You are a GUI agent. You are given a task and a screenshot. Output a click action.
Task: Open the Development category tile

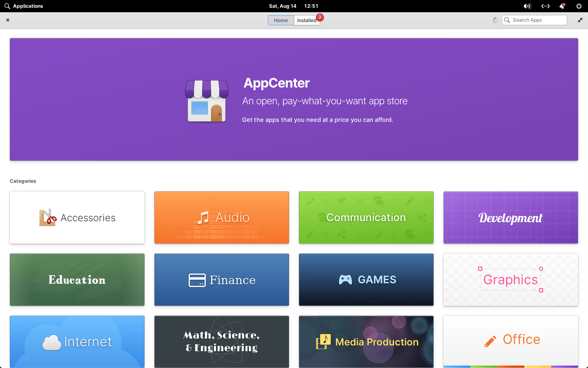(511, 218)
